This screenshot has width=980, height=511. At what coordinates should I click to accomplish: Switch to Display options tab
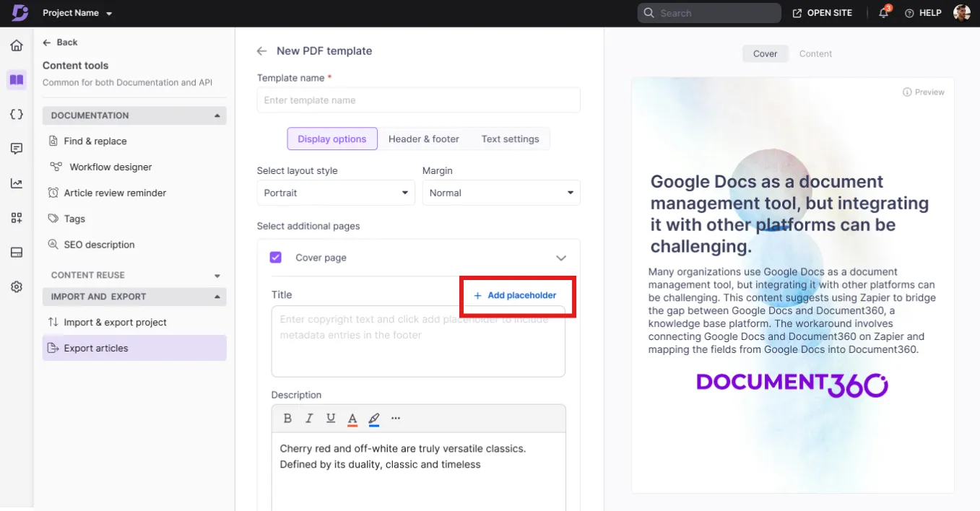[x=332, y=139]
